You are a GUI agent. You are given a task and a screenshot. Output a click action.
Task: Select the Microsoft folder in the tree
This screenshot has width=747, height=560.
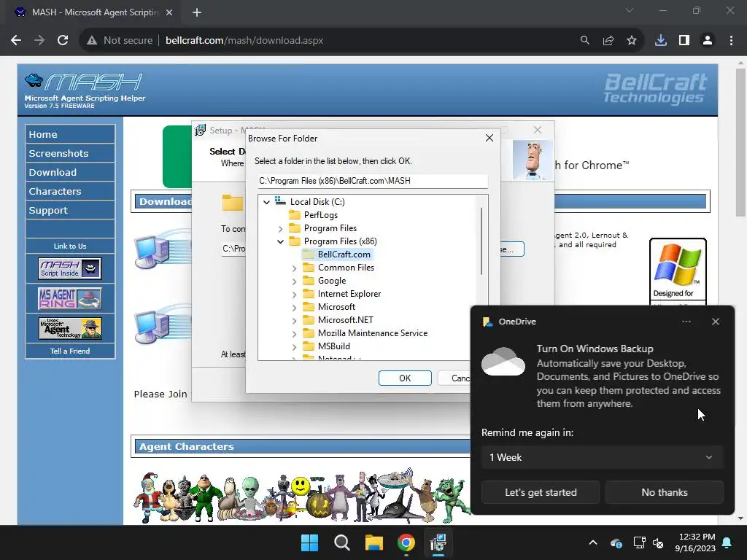(x=336, y=307)
